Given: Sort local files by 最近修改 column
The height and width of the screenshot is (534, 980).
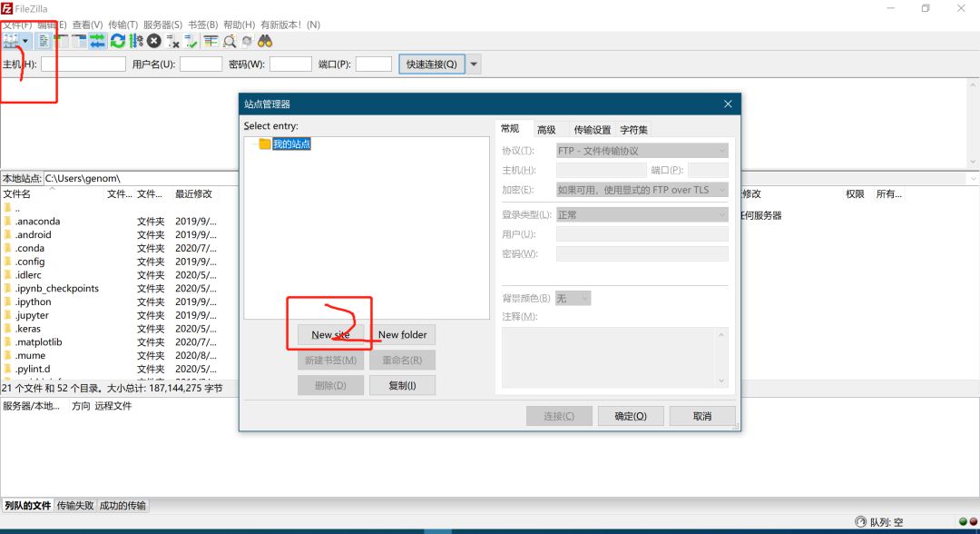Looking at the screenshot, I should click(194, 193).
